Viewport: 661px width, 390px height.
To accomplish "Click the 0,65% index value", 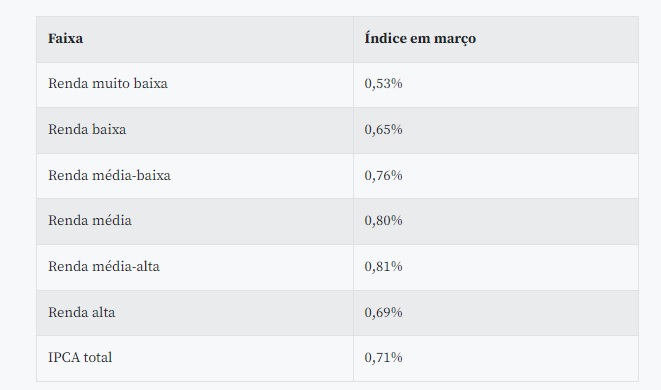I will pyautogui.click(x=383, y=129).
